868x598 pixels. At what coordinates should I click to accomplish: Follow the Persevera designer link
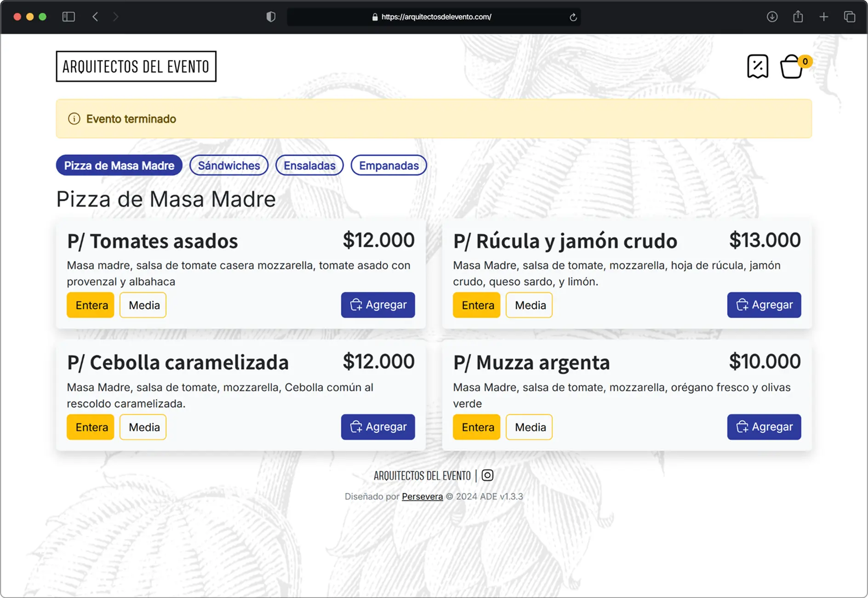point(422,496)
